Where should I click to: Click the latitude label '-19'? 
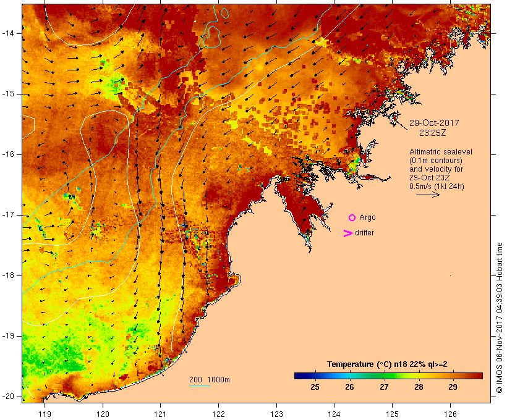(8, 336)
